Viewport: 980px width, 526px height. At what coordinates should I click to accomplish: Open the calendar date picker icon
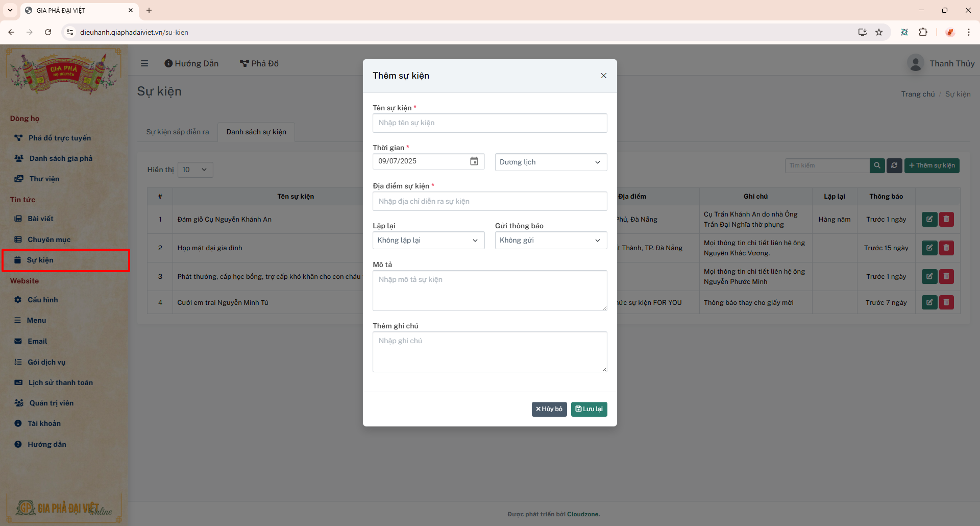[x=474, y=161]
